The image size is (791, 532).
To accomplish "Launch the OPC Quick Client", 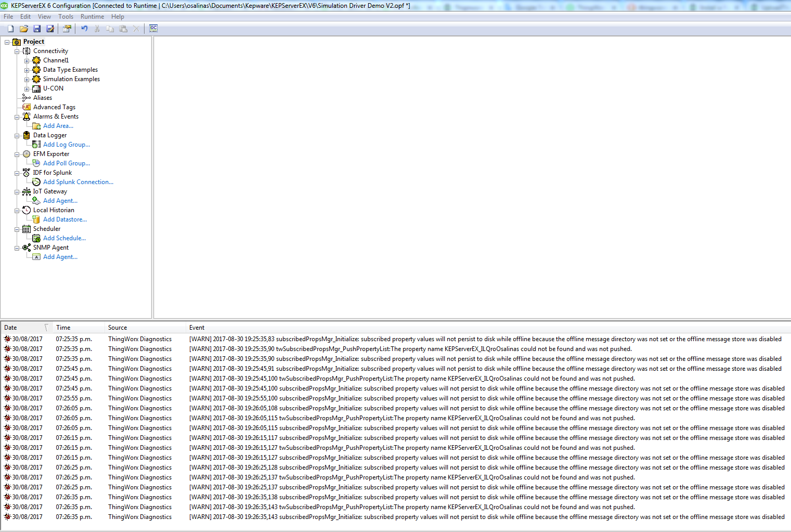I will (153, 29).
